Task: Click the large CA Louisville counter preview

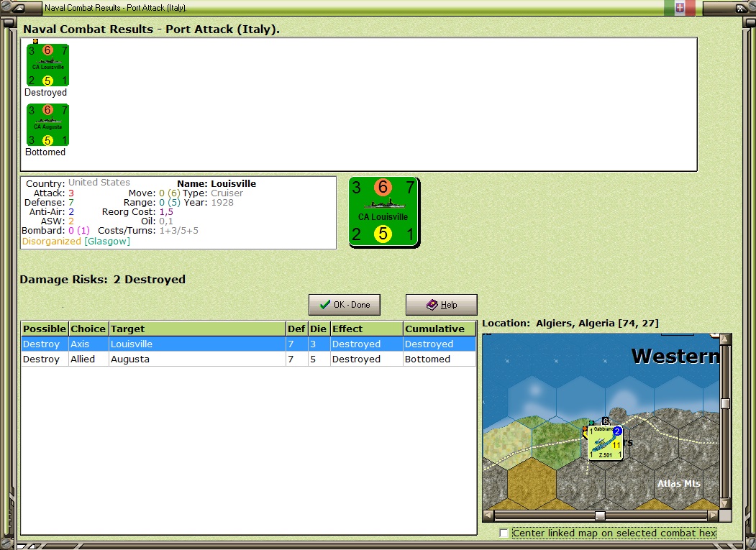Action: click(x=384, y=212)
